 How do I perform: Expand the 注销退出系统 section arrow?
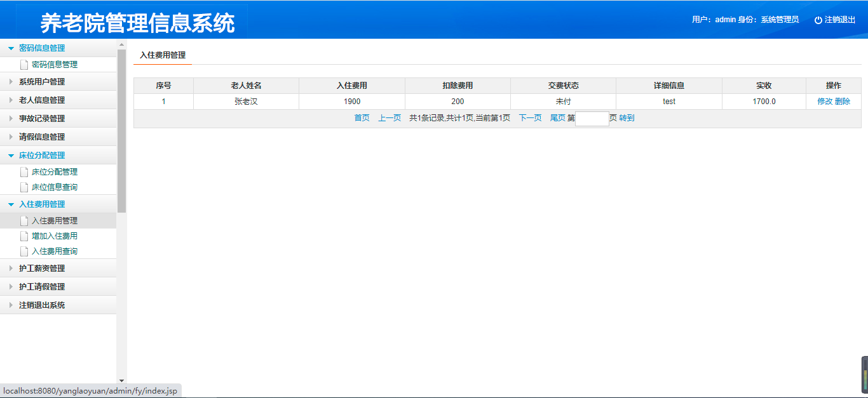pyautogui.click(x=11, y=305)
